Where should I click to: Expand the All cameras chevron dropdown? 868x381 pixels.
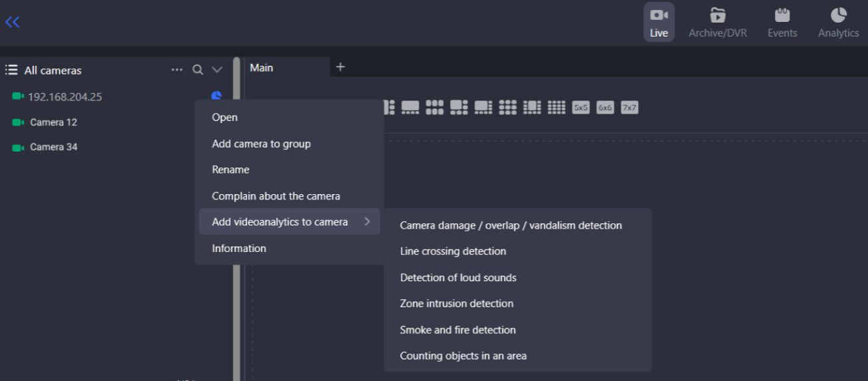(217, 70)
